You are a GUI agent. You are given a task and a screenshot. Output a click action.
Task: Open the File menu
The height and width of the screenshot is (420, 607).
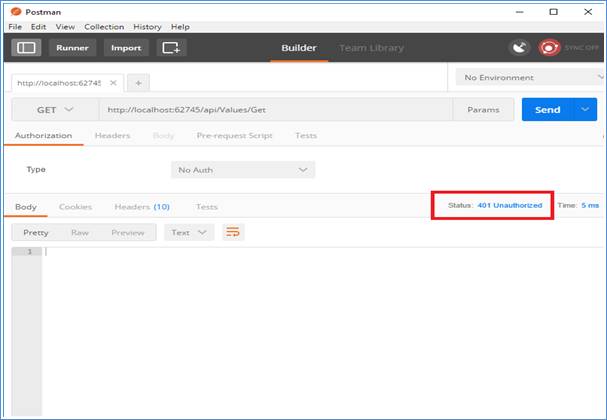pos(15,27)
